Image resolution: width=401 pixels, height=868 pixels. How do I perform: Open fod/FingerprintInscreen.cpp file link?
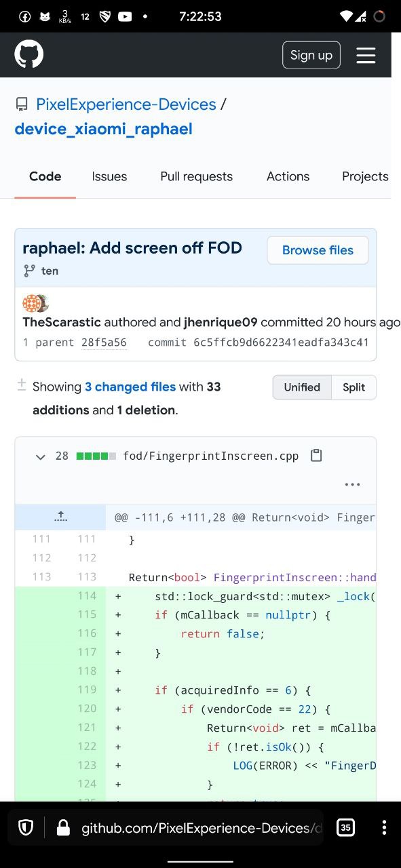coord(211,456)
